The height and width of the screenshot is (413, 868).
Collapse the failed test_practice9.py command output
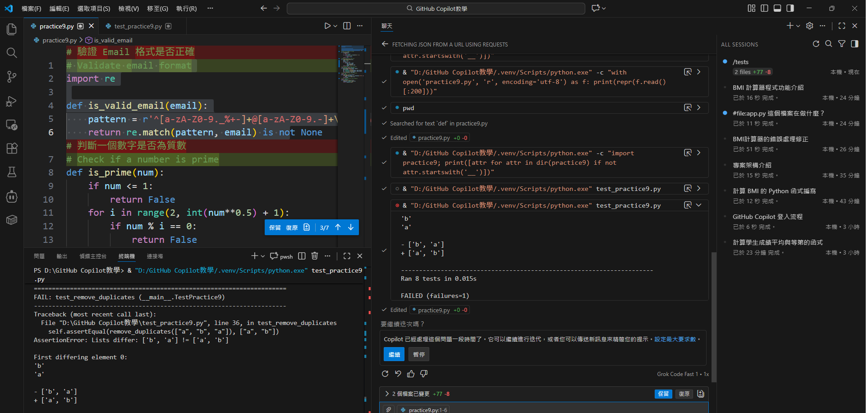coord(699,205)
